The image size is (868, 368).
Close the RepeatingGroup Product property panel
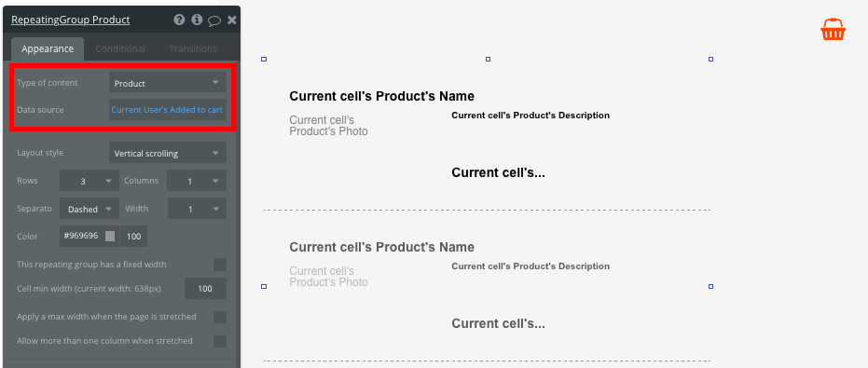(232, 20)
